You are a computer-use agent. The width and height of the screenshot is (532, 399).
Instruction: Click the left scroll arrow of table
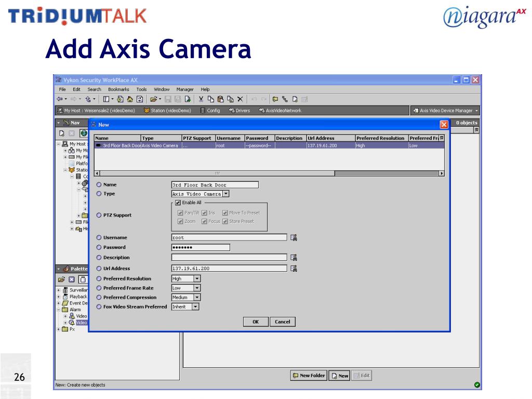(x=97, y=174)
